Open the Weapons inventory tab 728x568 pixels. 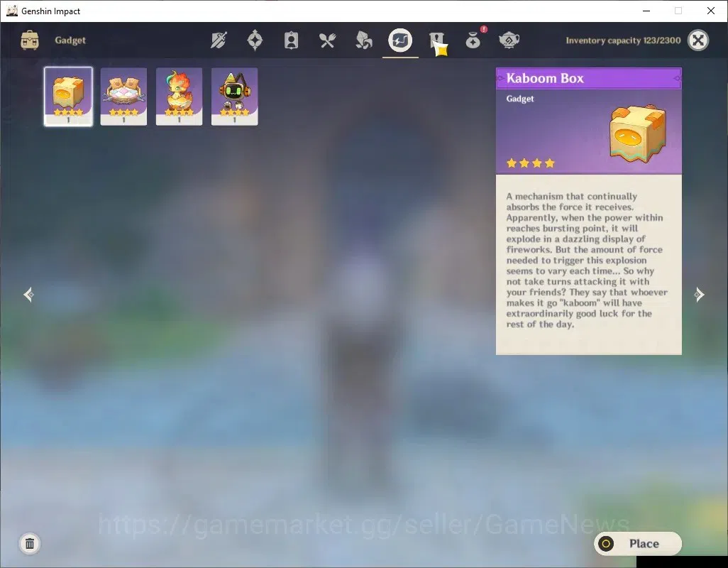(219, 40)
